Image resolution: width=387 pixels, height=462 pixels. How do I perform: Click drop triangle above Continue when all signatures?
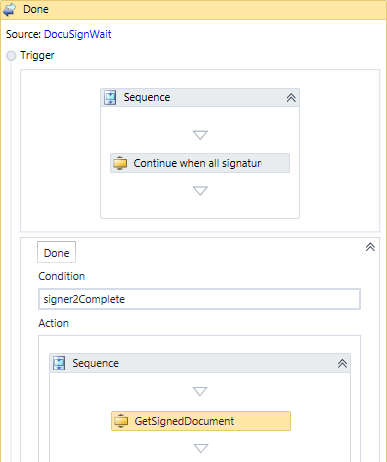[x=200, y=135]
